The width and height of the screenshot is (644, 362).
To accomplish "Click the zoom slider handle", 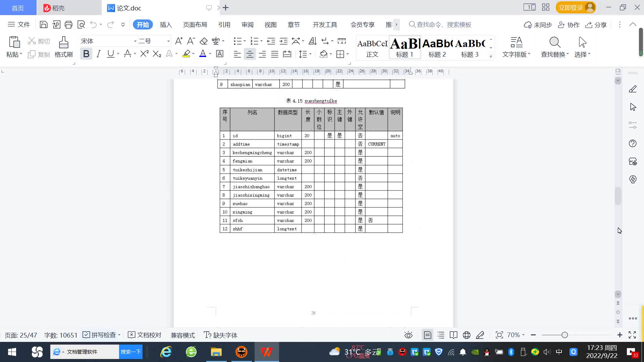I will click(565, 335).
